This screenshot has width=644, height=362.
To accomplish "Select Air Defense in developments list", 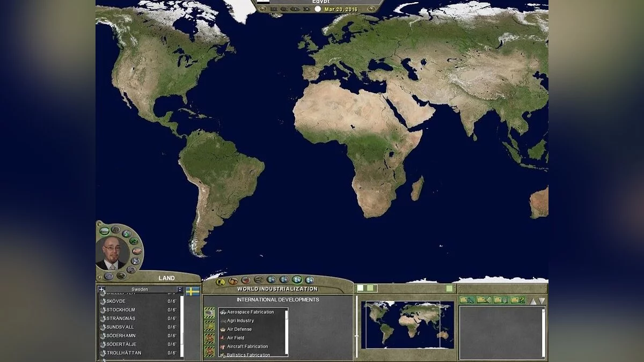I will tap(251, 329).
